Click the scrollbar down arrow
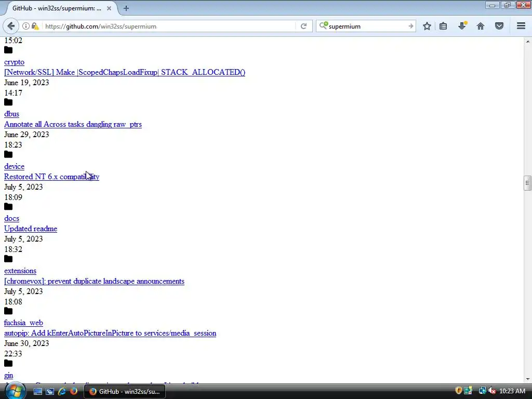532x399 pixels. (527, 379)
